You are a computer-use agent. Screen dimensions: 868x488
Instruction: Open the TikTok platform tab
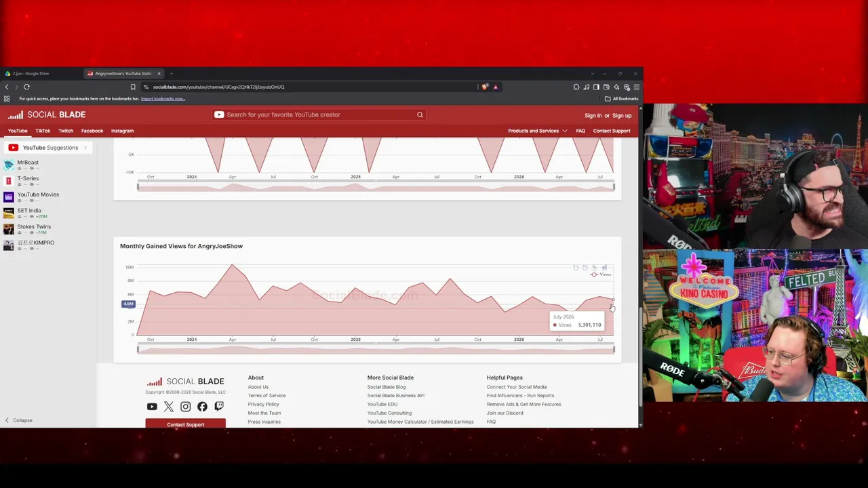pos(43,131)
